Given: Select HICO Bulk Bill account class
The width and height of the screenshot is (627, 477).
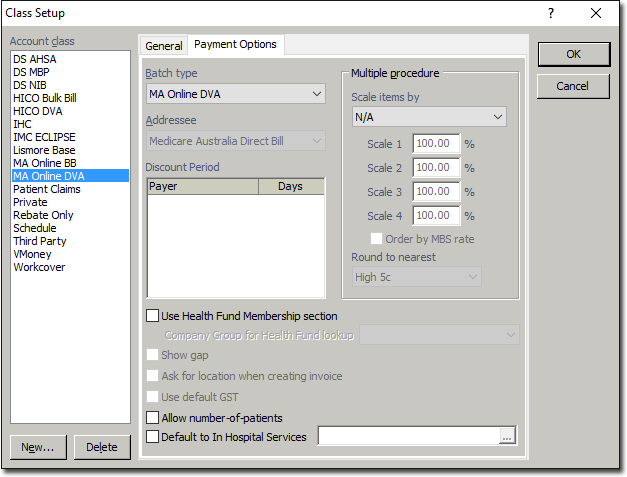Looking at the screenshot, I should (x=45, y=98).
